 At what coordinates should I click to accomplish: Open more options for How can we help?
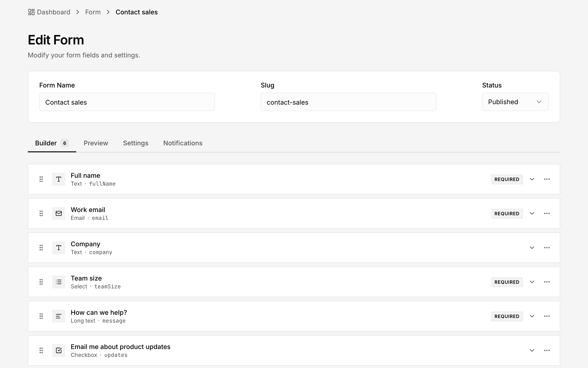point(547,316)
